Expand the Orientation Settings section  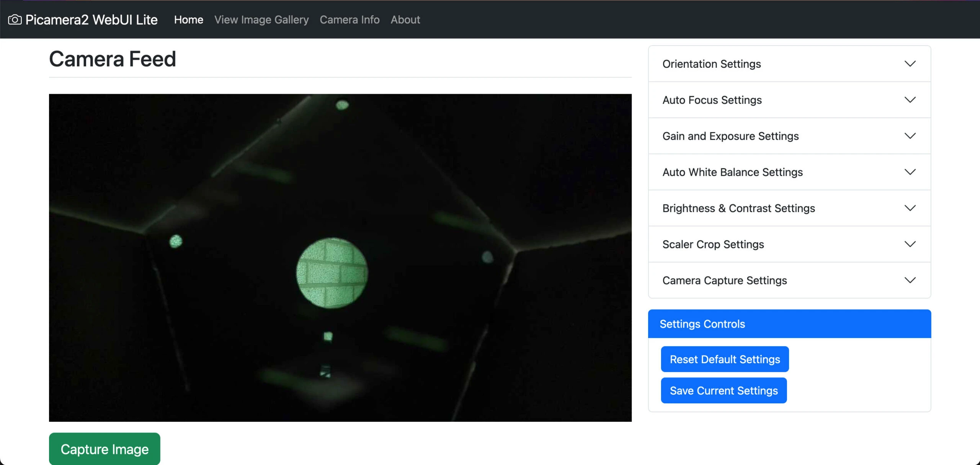pos(712,64)
